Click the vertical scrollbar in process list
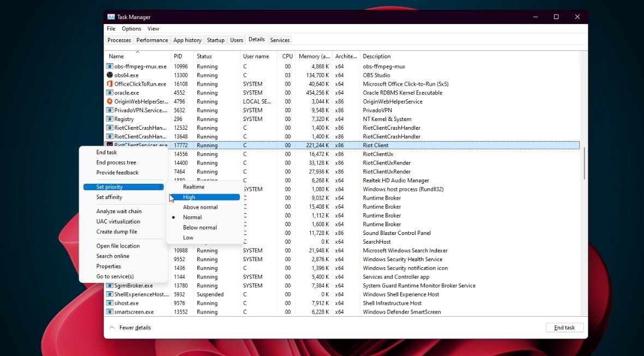Viewport: 644px width, 356px height. pos(584,164)
